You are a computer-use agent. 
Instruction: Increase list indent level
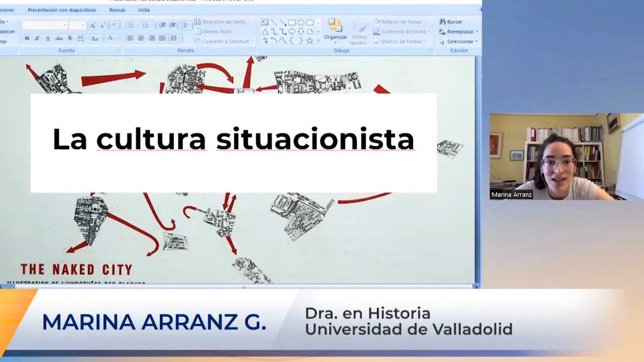[172, 25]
